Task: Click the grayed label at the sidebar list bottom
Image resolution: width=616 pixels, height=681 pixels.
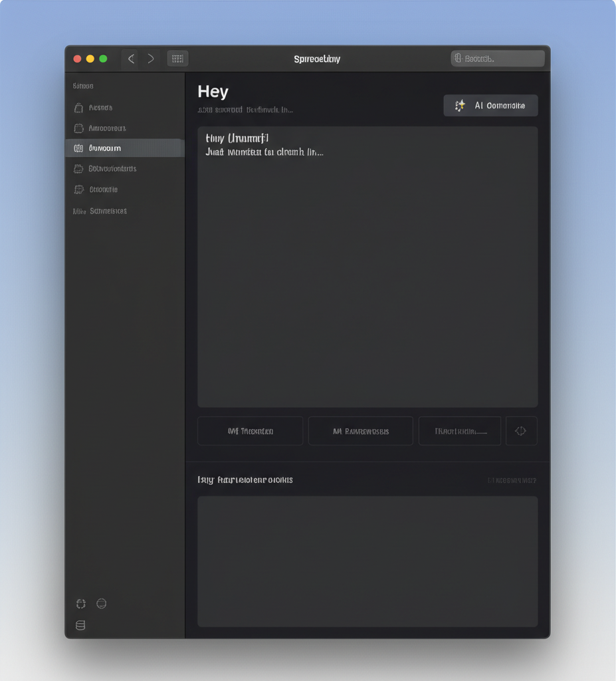Action: tap(100, 211)
